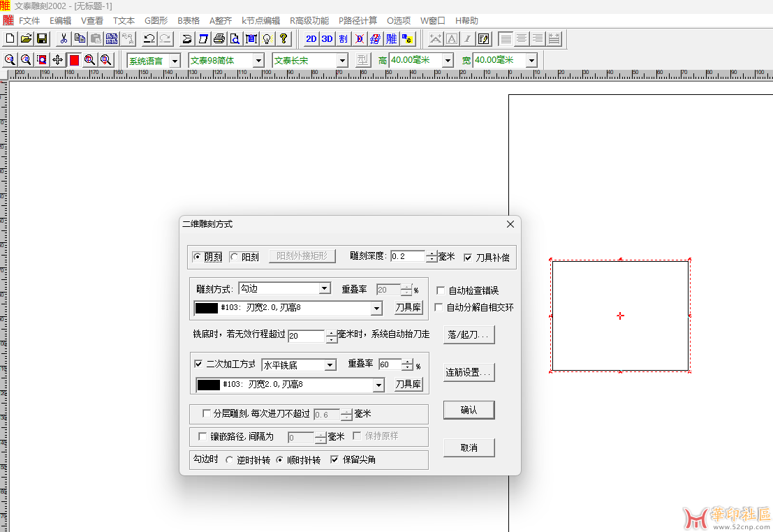The image size is (773, 532).
Task: Click the Undo arrow icon
Action: point(149,39)
